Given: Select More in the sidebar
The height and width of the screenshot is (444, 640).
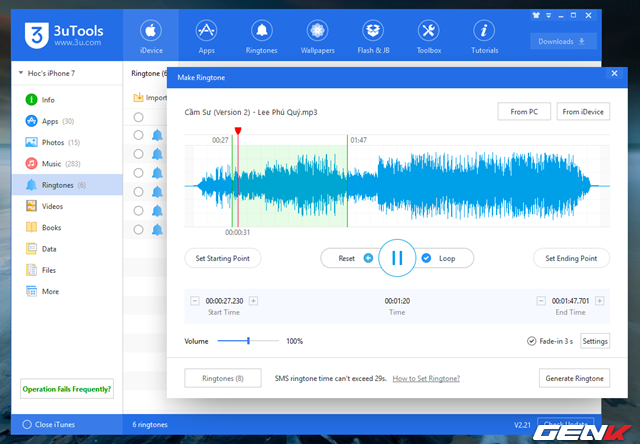Looking at the screenshot, I should pyautogui.click(x=67, y=291).
